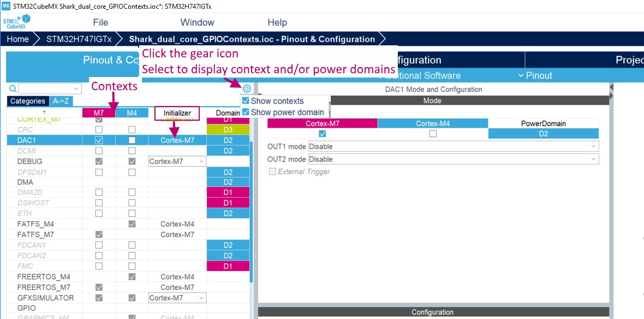Viewport: 644px width, 319px height.
Task: Check M7 box for CRC row
Action: coord(99,129)
